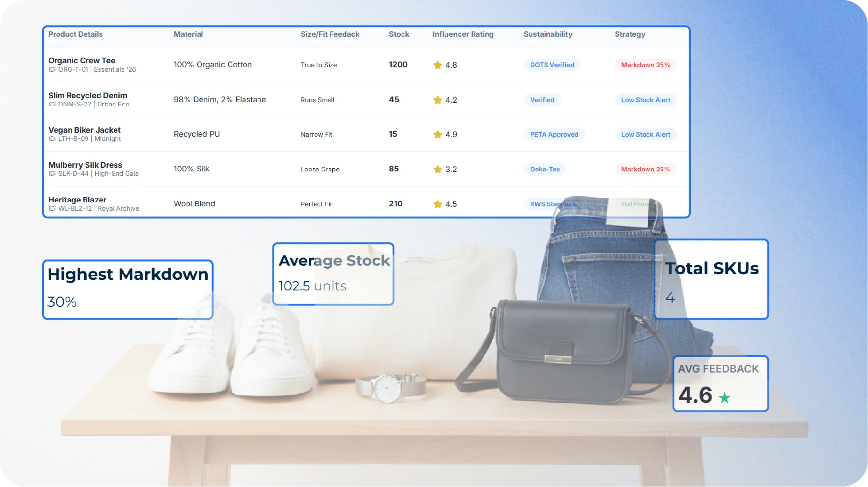Click Markdown 25% tag for Organic Crew Tee

[x=645, y=65]
